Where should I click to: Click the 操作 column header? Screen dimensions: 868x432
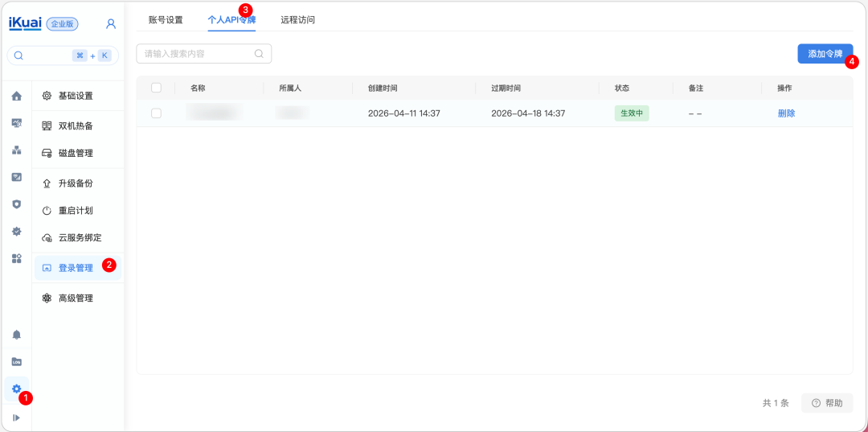(784, 88)
